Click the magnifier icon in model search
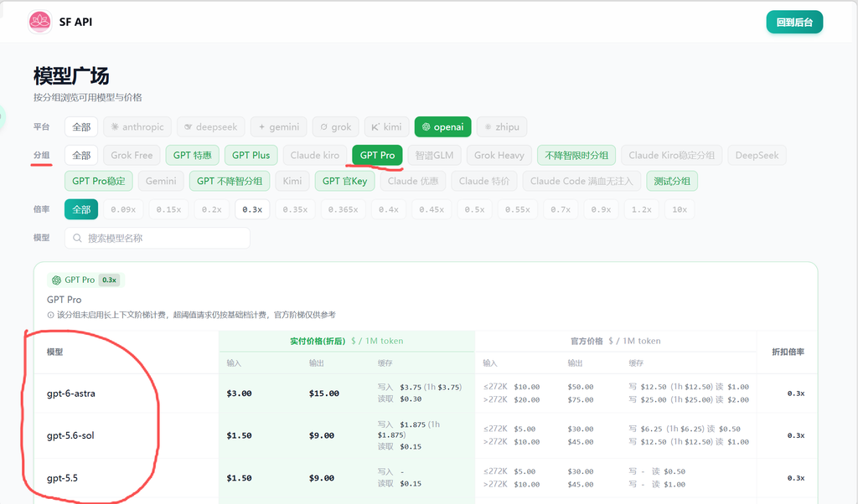Image resolution: width=858 pixels, height=504 pixels. coord(77,238)
